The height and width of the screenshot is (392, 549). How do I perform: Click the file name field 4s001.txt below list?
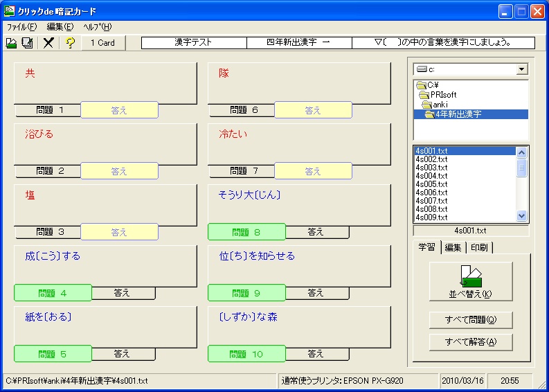[x=471, y=231]
